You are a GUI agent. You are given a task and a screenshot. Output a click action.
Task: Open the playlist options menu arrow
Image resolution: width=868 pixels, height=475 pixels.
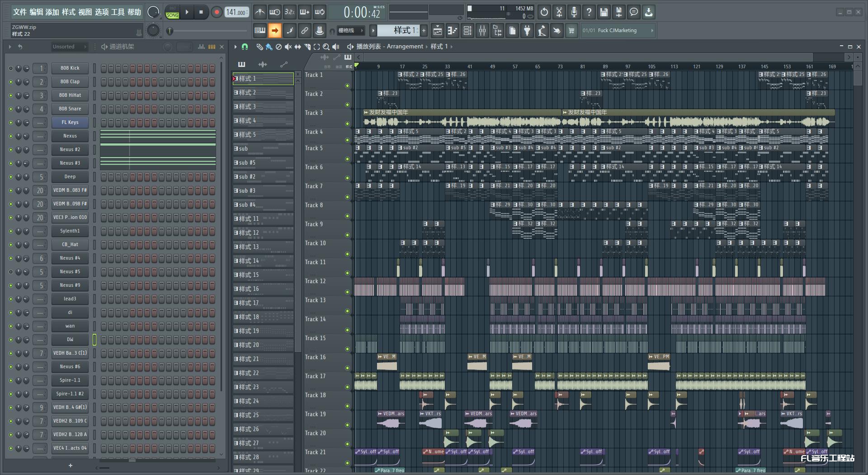235,47
